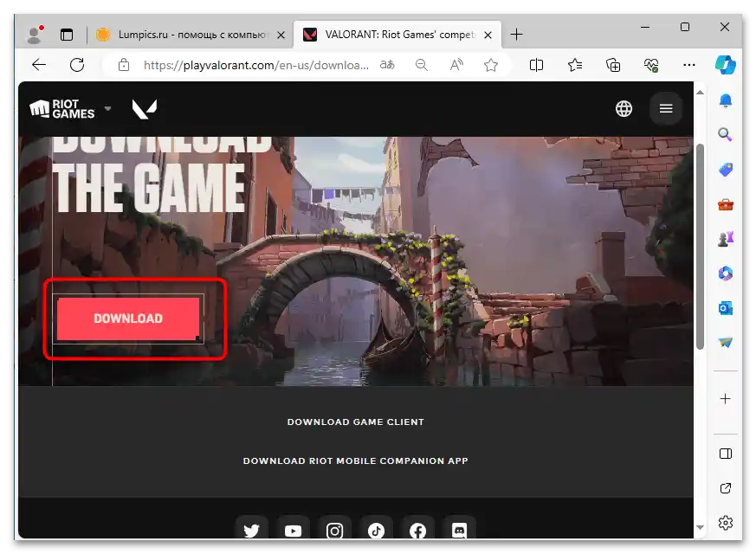Enable Read aloud in address bar
Image resolution: width=756 pixels, height=554 pixels.
(x=456, y=65)
